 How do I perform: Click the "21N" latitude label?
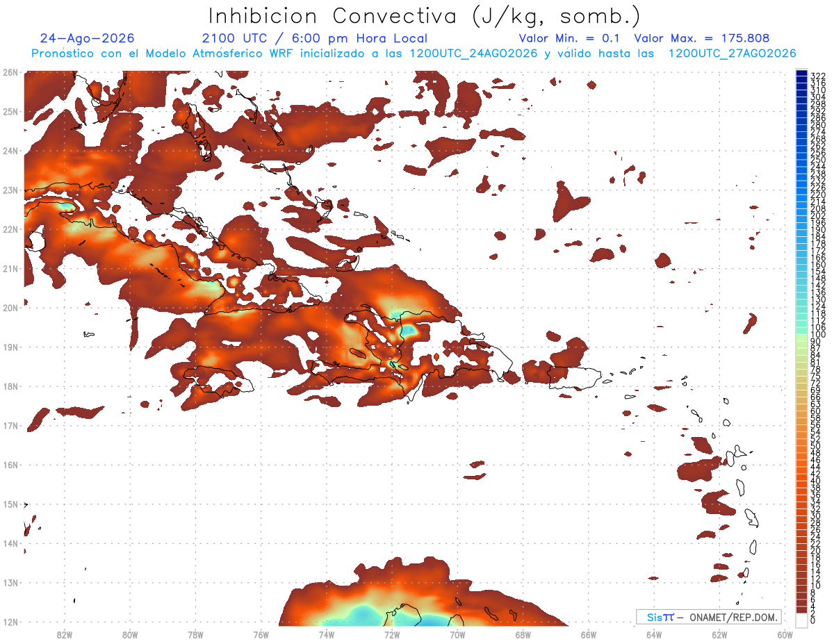pyautogui.click(x=10, y=268)
